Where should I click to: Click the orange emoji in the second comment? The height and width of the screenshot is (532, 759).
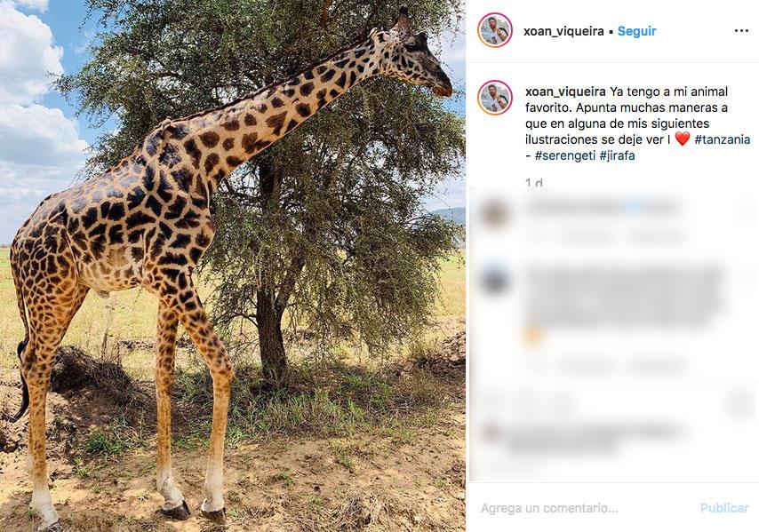pos(532,336)
